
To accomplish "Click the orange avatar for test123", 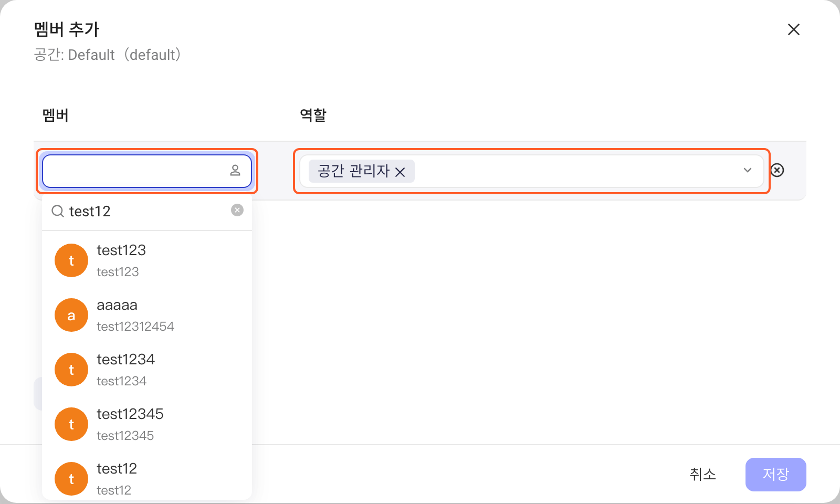I will [71, 260].
